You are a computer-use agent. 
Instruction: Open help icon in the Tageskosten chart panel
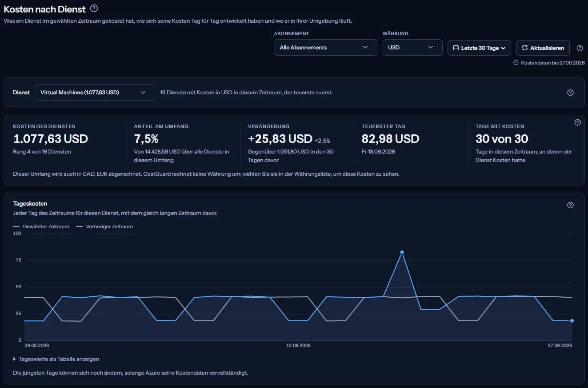[571, 205]
